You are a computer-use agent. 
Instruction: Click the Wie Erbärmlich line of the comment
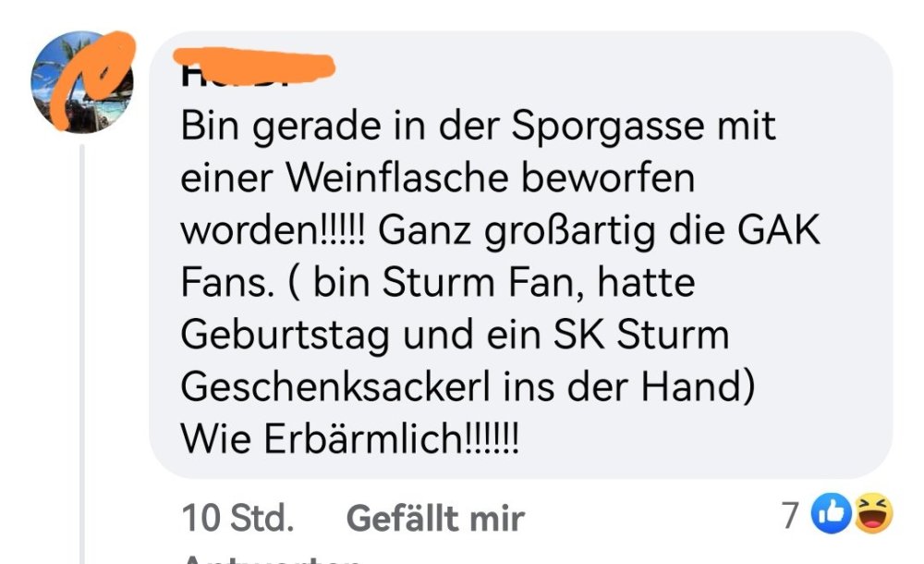point(350,439)
